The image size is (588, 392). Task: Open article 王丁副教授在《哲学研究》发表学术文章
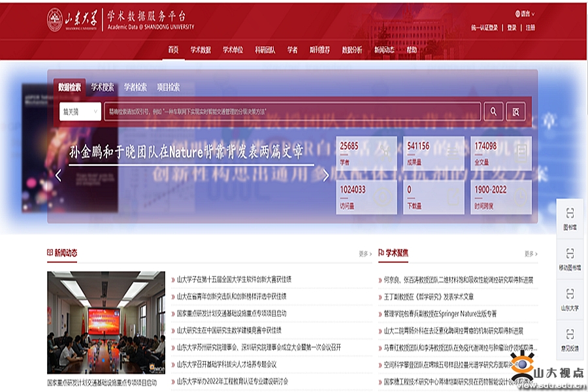[x=429, y=297]
